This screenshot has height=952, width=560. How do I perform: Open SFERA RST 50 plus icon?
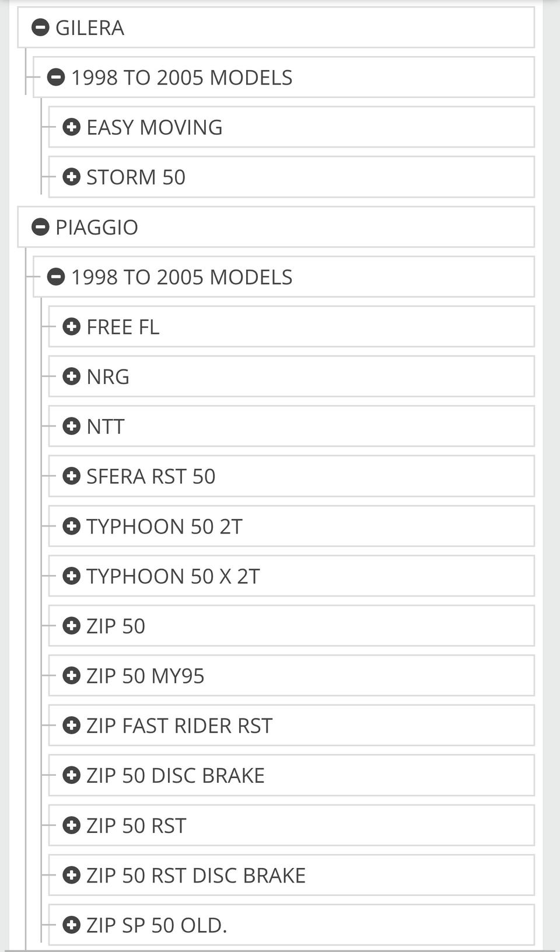point(71,476)
